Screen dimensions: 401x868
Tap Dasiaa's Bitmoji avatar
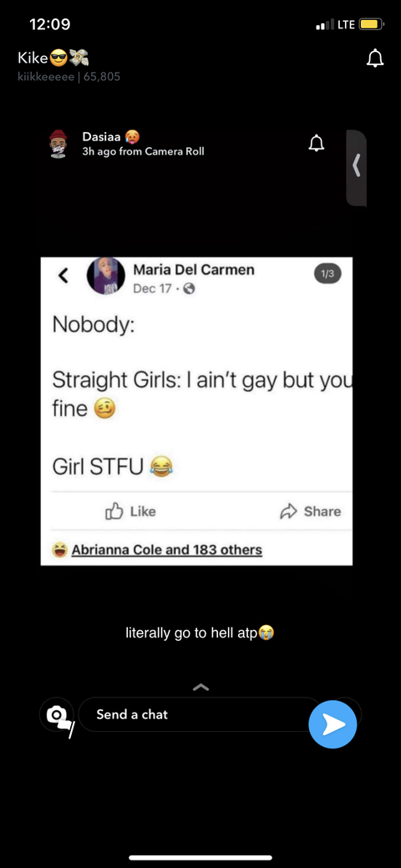58,144
